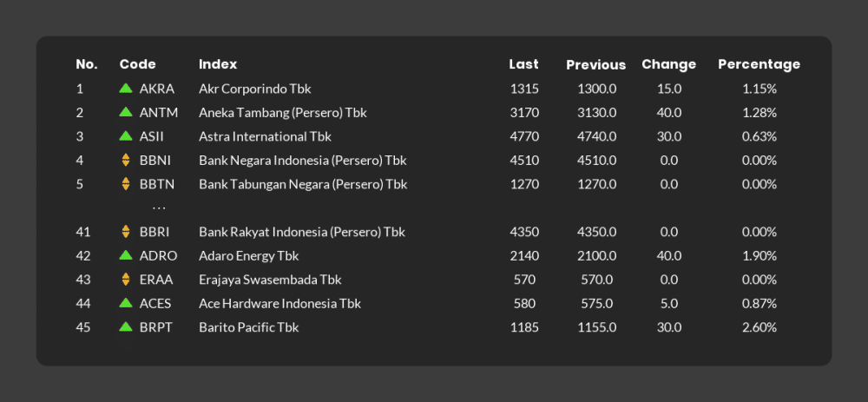
Task: Click the orange unchanged icon beside BBRI
Action: coord(126,232)
